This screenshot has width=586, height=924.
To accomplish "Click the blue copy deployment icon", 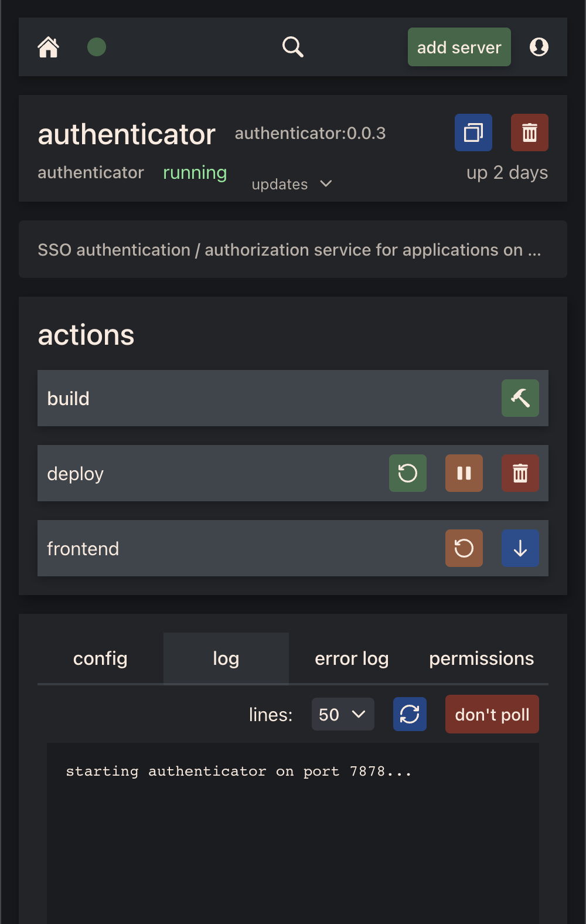I will tap(473, 133).
